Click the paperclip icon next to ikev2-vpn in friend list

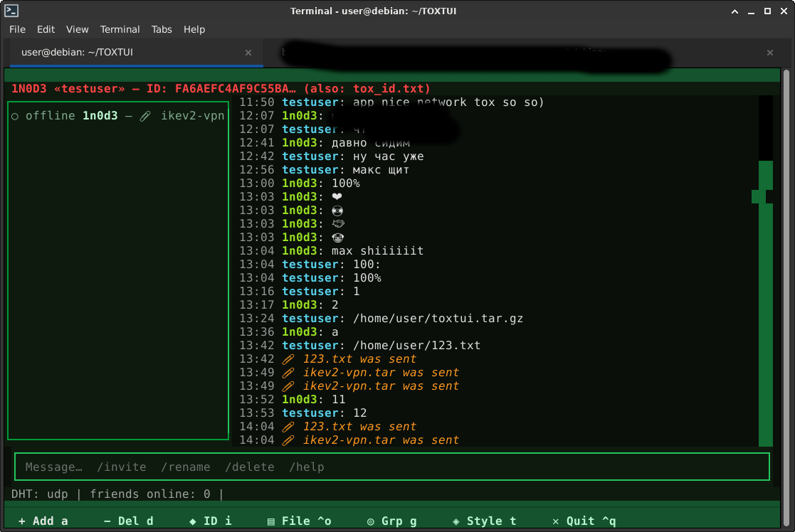(145, 117)
